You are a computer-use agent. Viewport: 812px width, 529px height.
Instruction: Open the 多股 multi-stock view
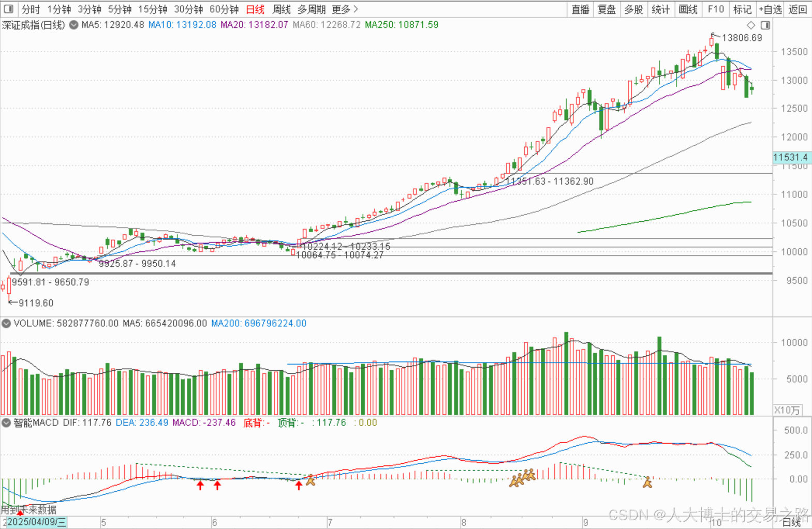[633, 9]
